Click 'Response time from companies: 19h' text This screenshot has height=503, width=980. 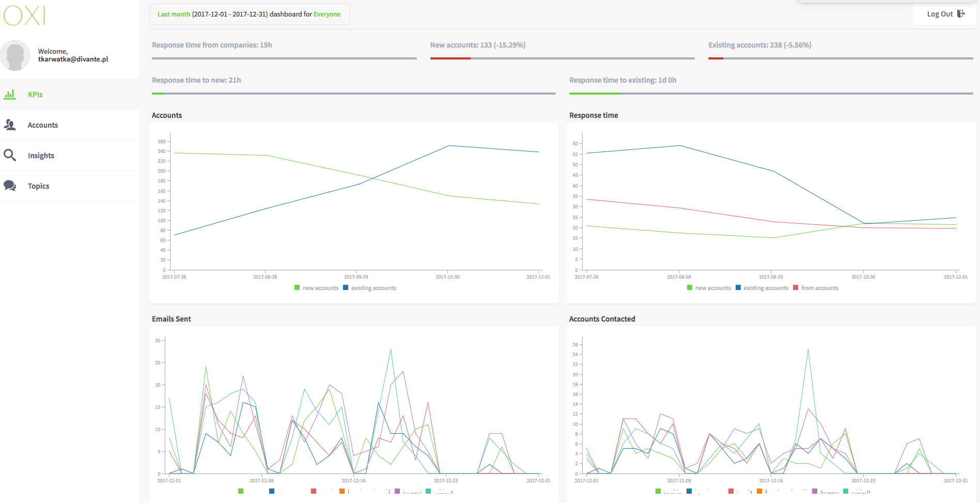(212, 45)
